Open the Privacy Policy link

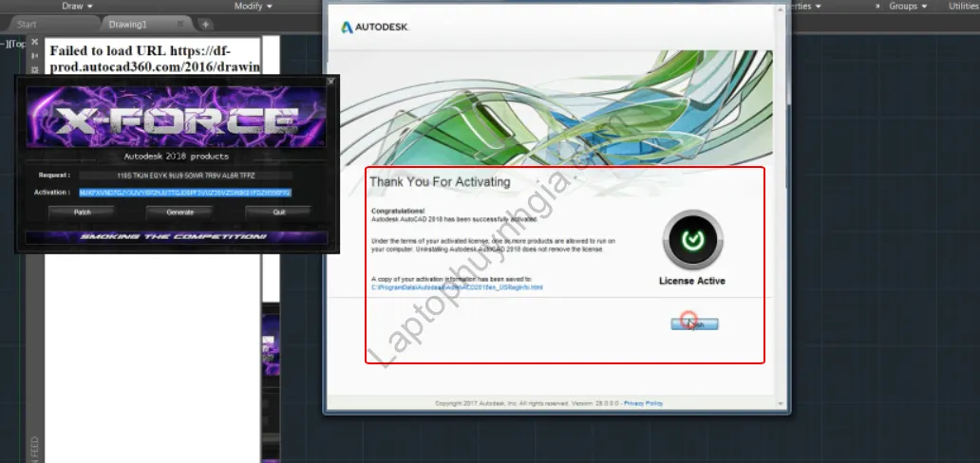coord(643,403)
